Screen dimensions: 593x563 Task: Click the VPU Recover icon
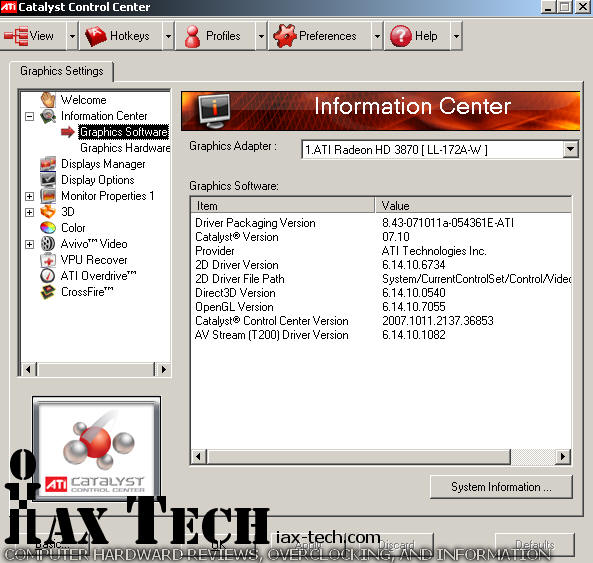pos(48,260)
